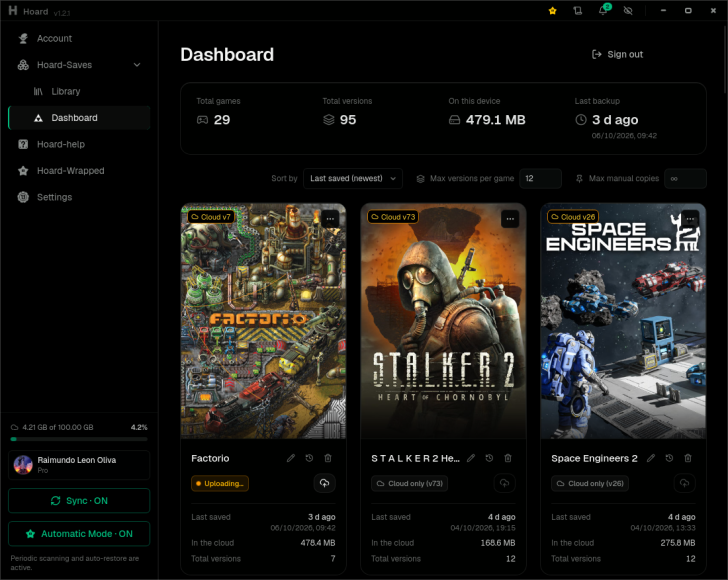Click the trash icon for Space Engineers 2
The image size is (728, 580).
[x=688, y=458]
